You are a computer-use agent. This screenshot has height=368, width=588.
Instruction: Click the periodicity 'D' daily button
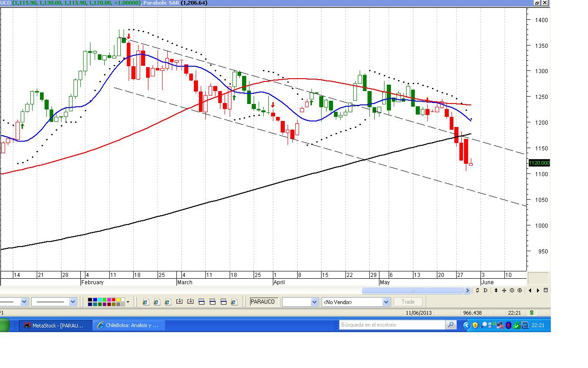pyautogui.click(x=485, y=290)
